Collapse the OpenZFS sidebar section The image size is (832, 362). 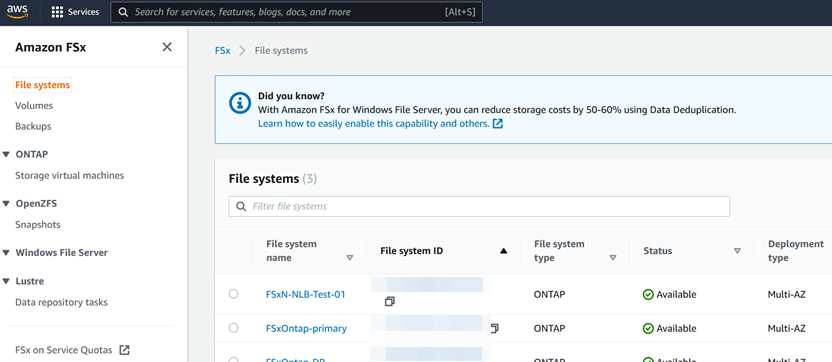coord(6,204)
